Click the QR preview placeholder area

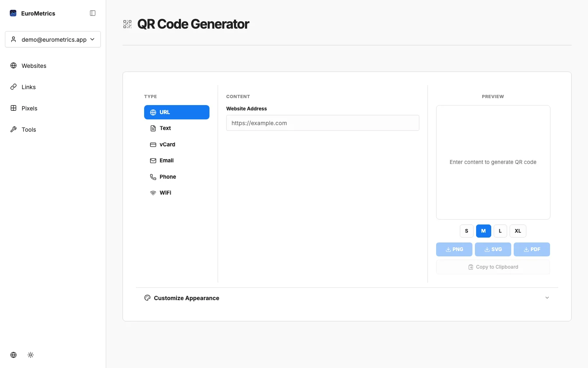493,162
